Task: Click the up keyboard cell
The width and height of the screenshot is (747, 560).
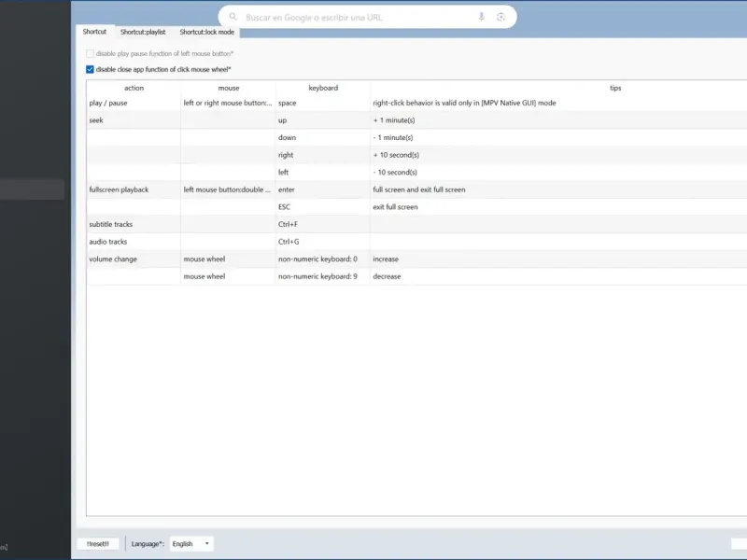Action: [323, 120]
